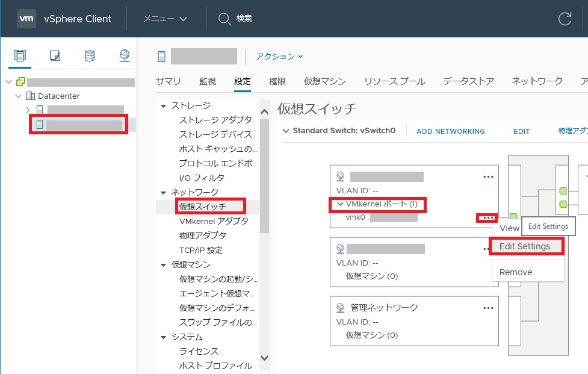Viewport: 588px width, 374px height.
Task: Open ellipsis menu for 管理ネットワーク port group
Action: [x=488, y=308]
